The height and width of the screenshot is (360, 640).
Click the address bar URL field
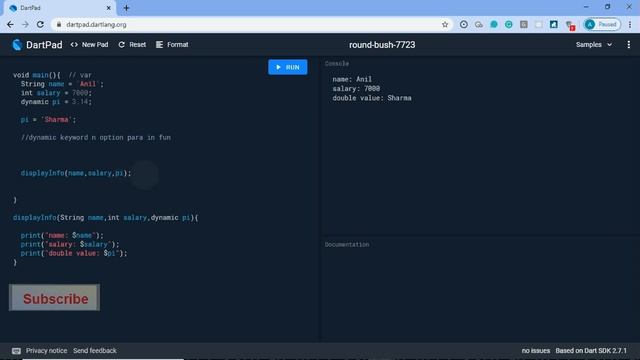coord(251,24)
